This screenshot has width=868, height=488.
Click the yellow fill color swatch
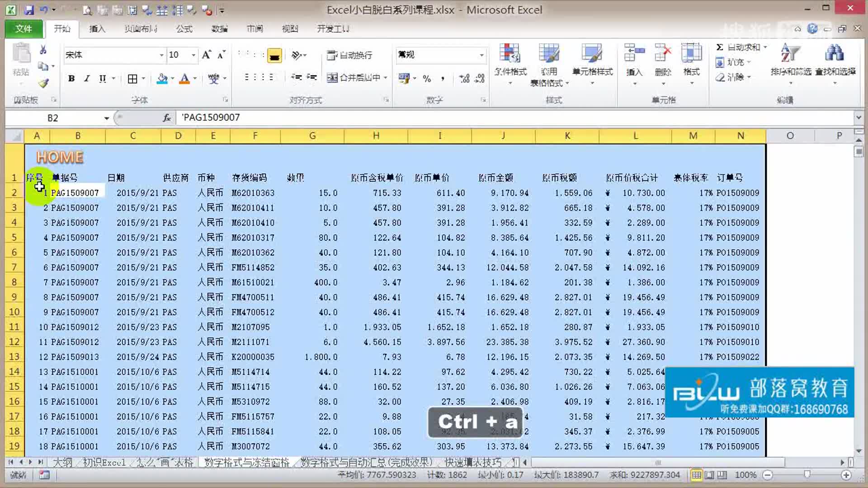274,56
